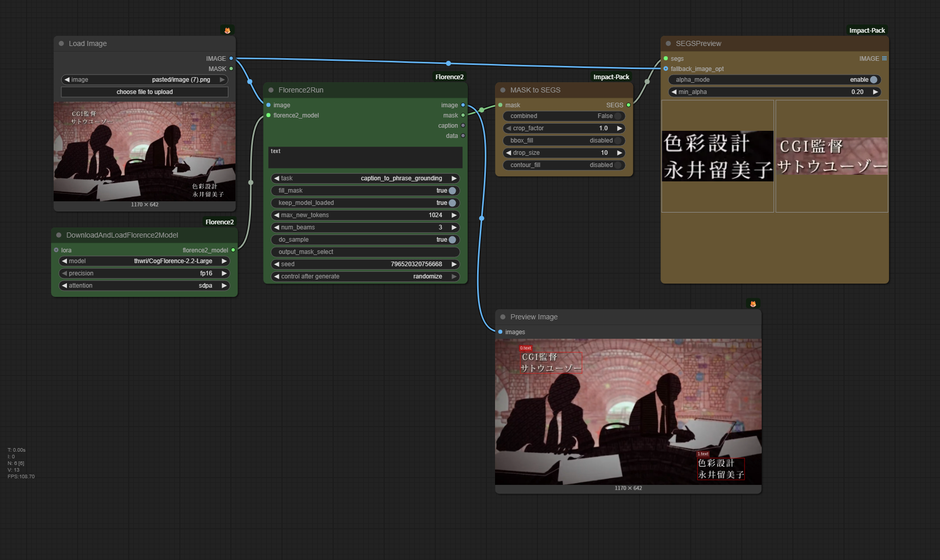940x560 pixels.
Task: Toggle do_sample option
Action: tap(365, 240)
